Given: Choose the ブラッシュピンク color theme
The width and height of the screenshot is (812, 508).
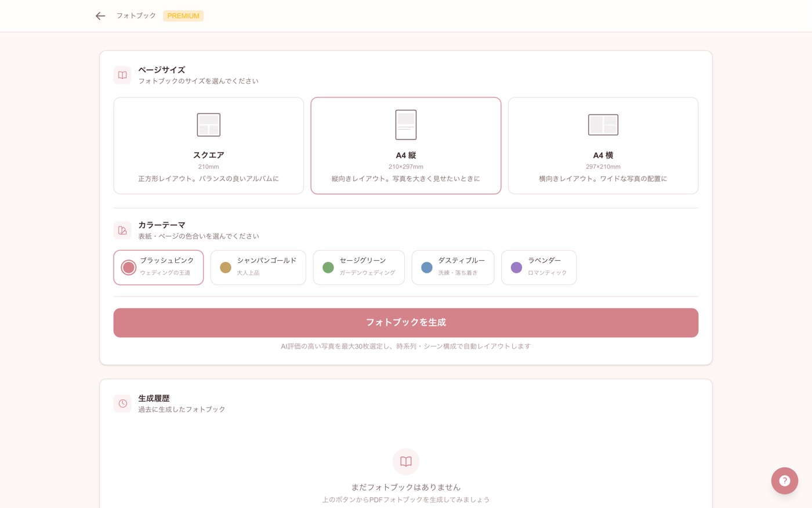Looking at the screenshot, I should coord(158,268).
